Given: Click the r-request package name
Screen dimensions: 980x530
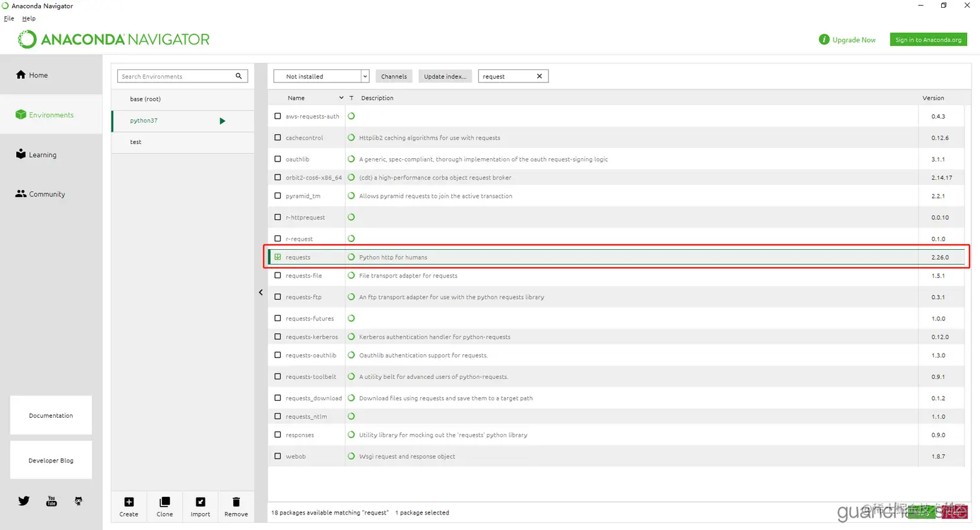Looking at the screenshot, I should [299, 239].
